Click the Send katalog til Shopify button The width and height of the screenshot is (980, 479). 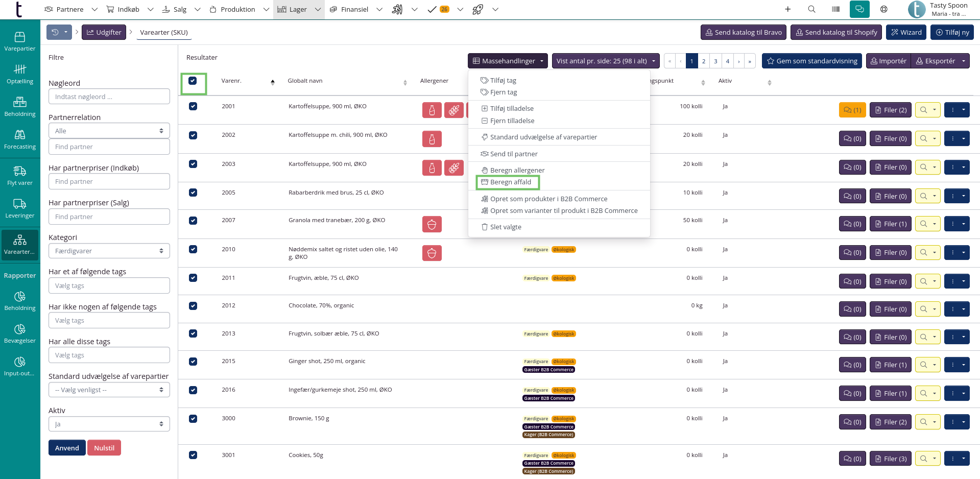coord(836,32)
